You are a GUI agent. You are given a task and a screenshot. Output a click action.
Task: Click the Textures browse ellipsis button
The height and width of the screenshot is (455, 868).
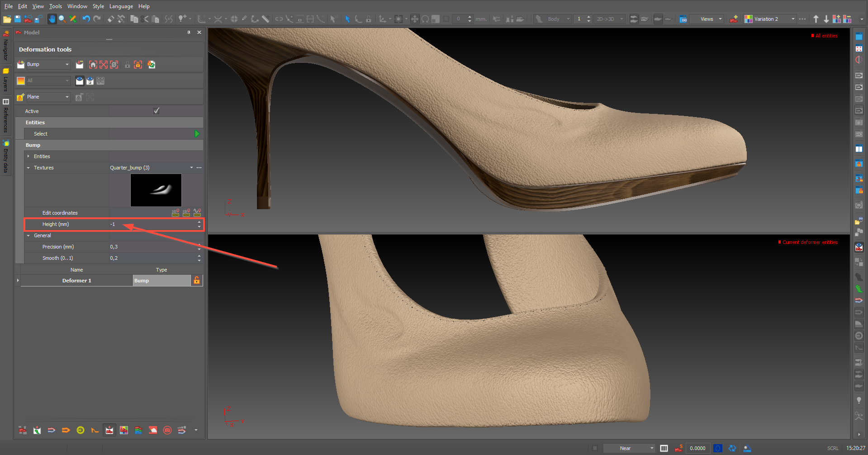(199, 168)
